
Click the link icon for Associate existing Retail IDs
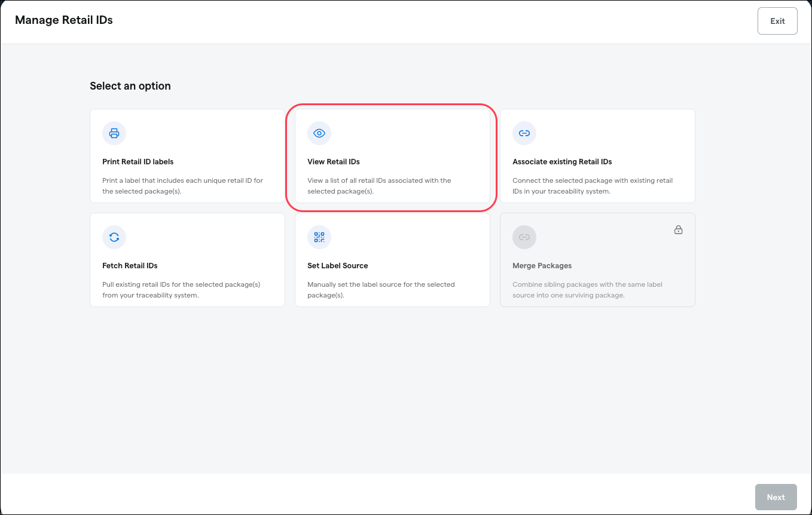[524, 133]
